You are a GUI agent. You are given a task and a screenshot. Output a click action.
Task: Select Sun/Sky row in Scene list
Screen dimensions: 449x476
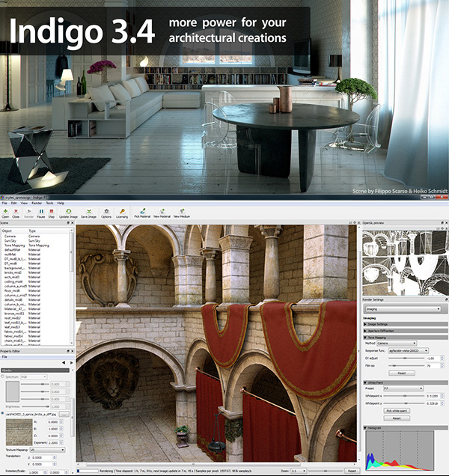[37, 241]
